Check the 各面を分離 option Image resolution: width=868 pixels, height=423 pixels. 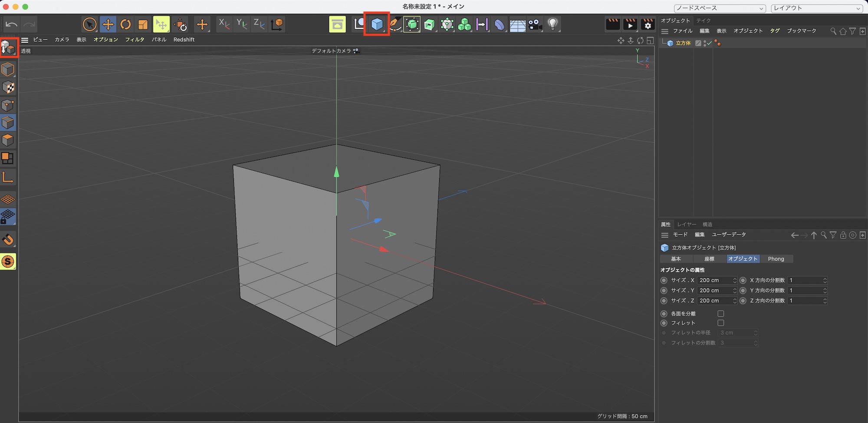coord(721,313)
